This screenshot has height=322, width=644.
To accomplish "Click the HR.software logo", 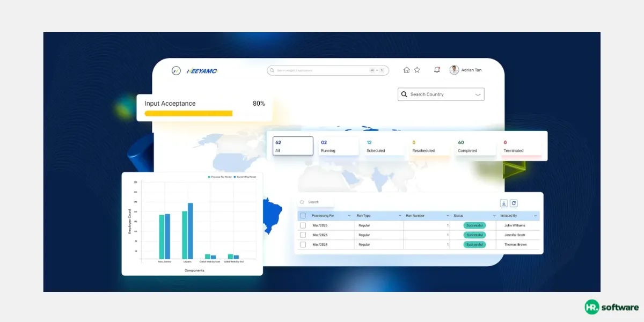I will tap(612, 307).
